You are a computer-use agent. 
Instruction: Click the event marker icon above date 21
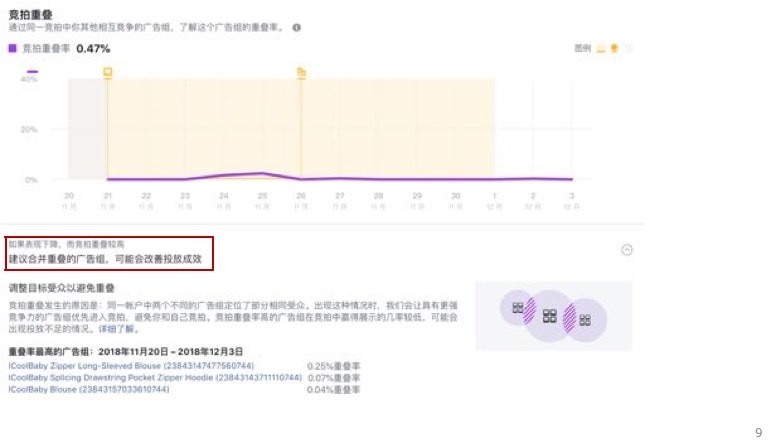pos(108,72)
